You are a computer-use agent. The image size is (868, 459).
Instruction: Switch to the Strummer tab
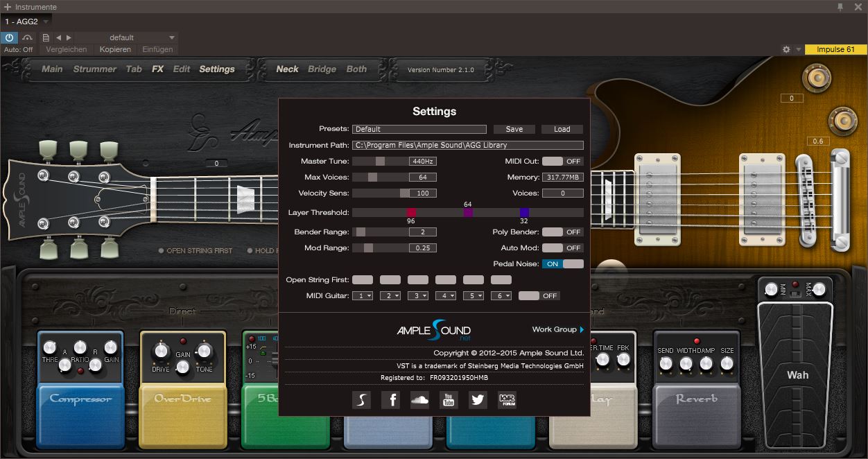click(95, 69)
